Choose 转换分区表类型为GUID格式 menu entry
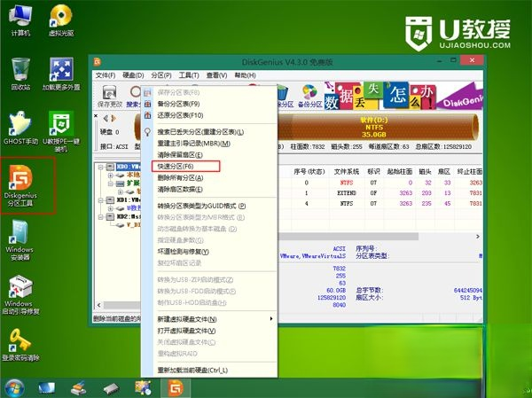The image size is (532, 398). click(x=209, y=206)
